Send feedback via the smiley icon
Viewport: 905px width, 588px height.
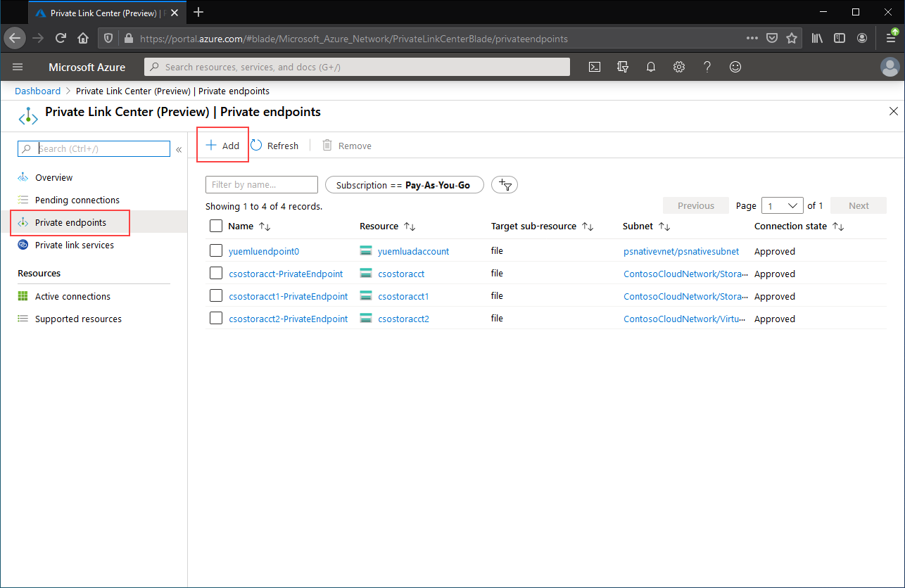pyautogui.click(x=735, y=67)
